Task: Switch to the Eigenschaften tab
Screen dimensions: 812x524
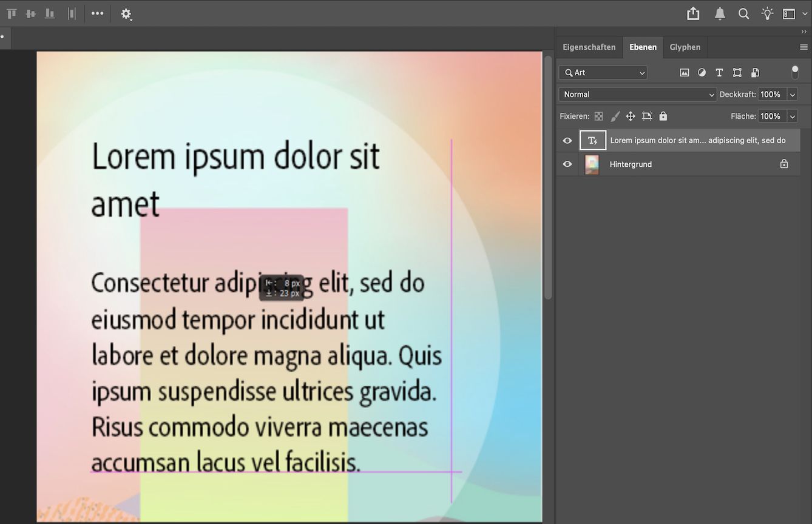Action: pos(589,47)
